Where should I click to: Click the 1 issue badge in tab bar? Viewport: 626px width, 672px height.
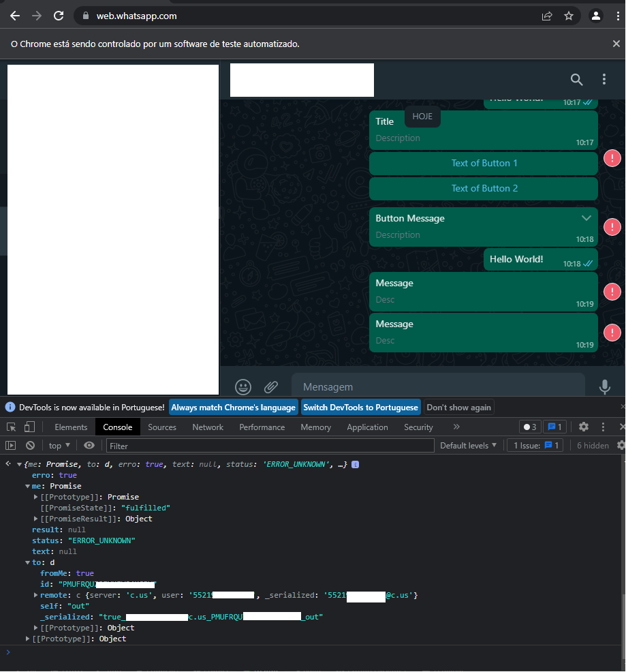pos(555,427)
